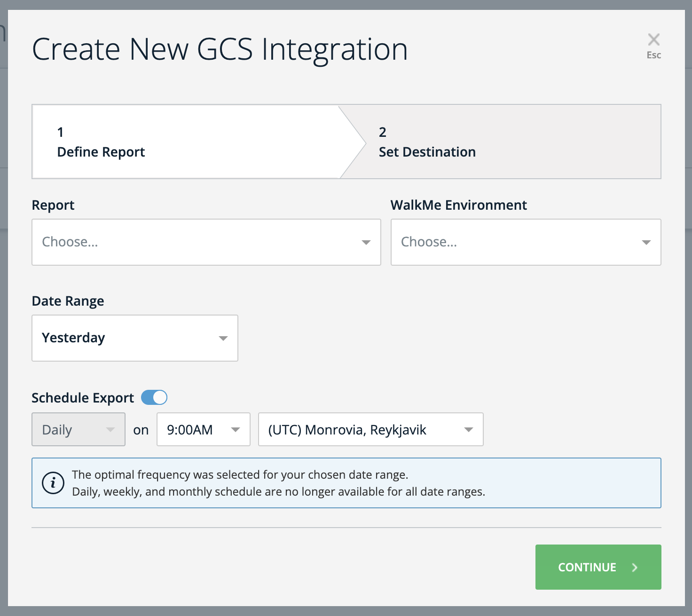Select the Define Report step
Screen dimensions: 692x616
101,141
